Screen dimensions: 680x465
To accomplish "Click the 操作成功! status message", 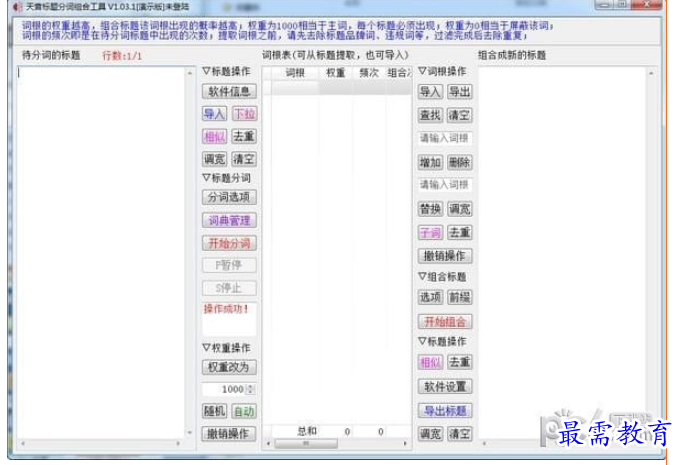I will point(226,309).
